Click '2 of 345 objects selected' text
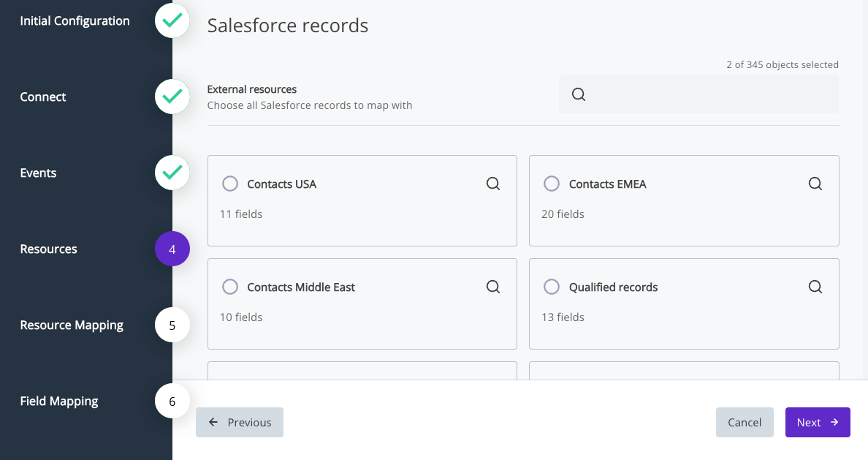Viewport: 868px width, 460px height. pyautogui.click(x=783, y=65)
